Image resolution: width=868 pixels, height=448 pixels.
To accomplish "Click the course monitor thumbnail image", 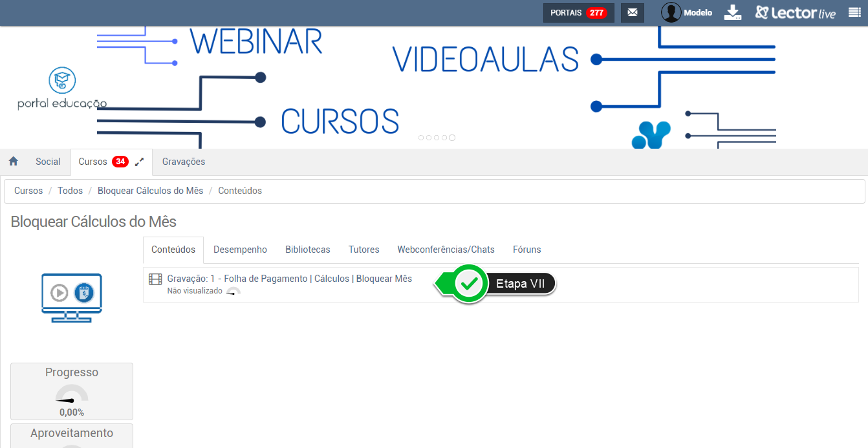I will (72, 298).
